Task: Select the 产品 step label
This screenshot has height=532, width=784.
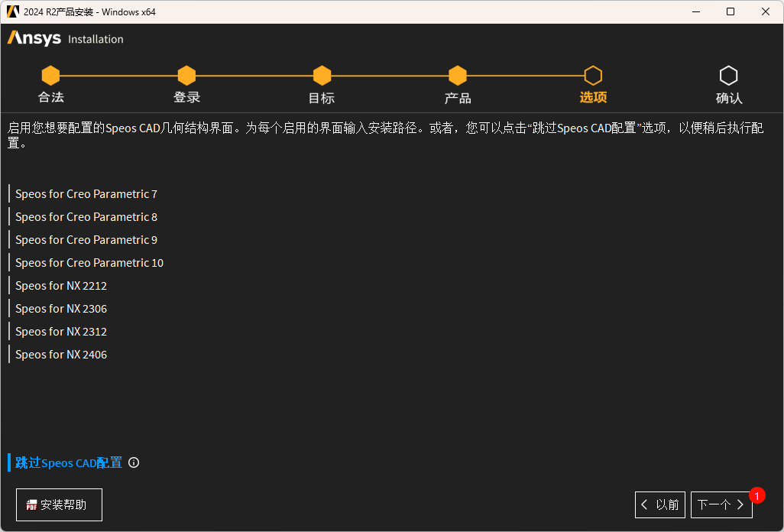Action: 458,98
